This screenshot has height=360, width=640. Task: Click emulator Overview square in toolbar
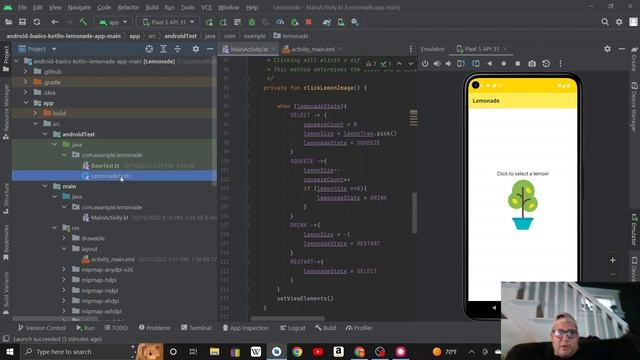518,64
